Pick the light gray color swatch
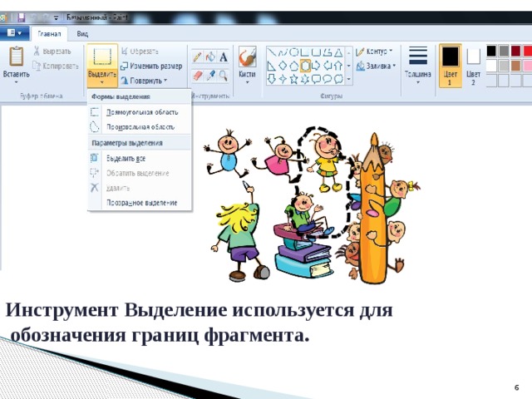This screenshot has width=532, height=399. tap(504, 66)
